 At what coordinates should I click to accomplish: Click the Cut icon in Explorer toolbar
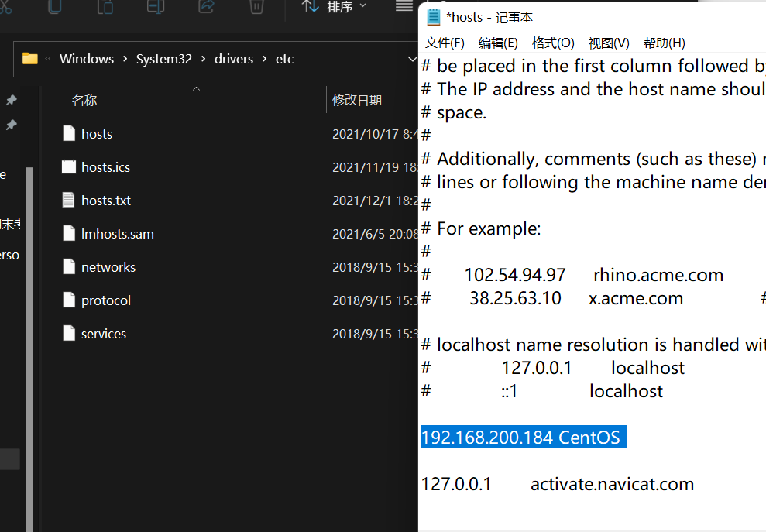tap(6, 9)
